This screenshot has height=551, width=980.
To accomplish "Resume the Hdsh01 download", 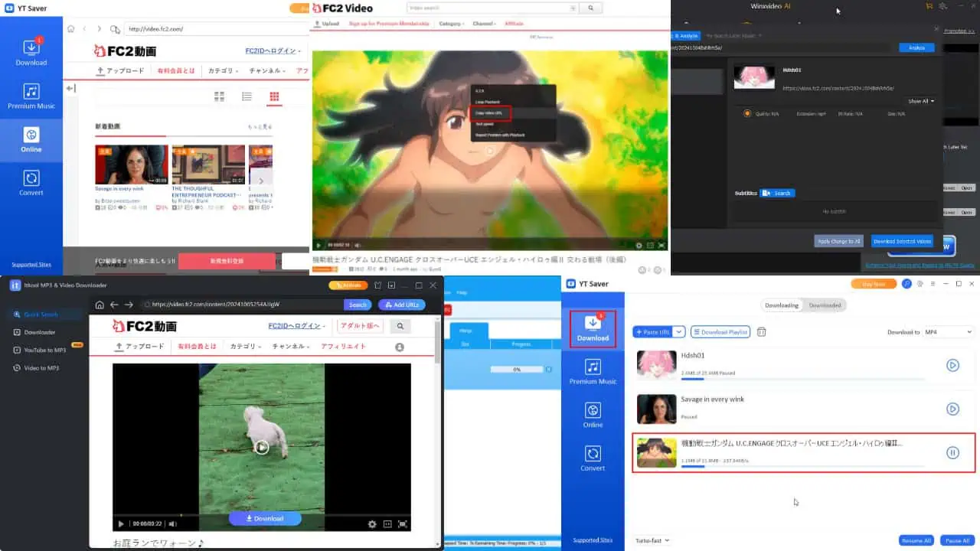I will pyautogui.click(x=952, y=365).
